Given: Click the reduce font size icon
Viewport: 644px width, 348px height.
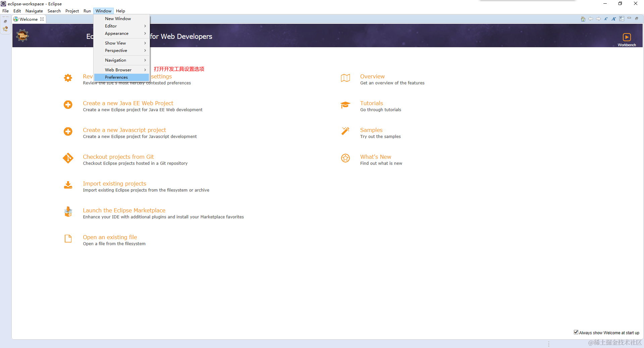Looking at the screenshot, I should [606, 19].
